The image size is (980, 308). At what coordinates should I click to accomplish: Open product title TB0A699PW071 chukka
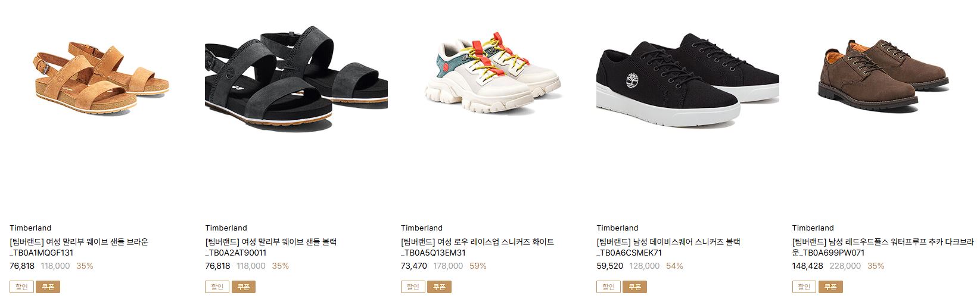coord(883,247)
